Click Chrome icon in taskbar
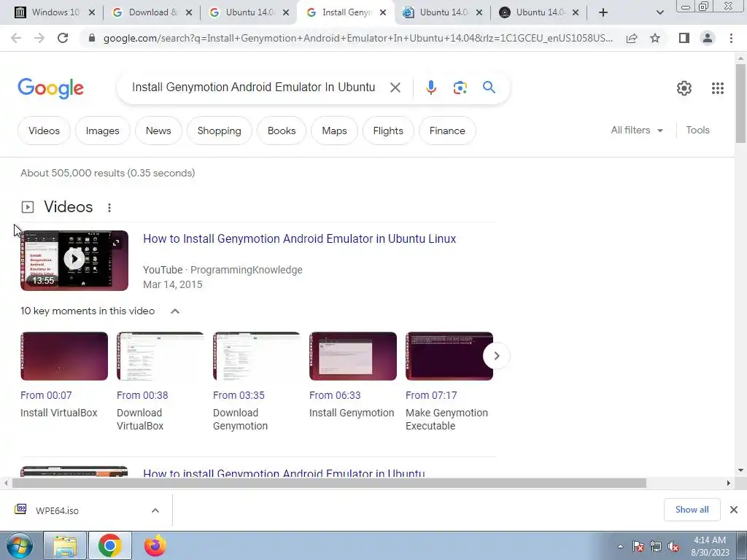 110,545
